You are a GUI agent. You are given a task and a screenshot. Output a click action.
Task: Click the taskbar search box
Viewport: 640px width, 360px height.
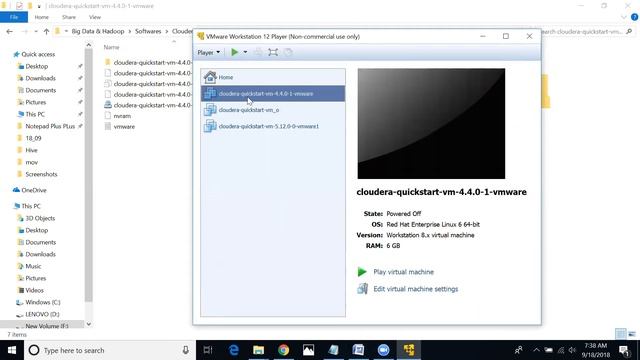point(110,350)
